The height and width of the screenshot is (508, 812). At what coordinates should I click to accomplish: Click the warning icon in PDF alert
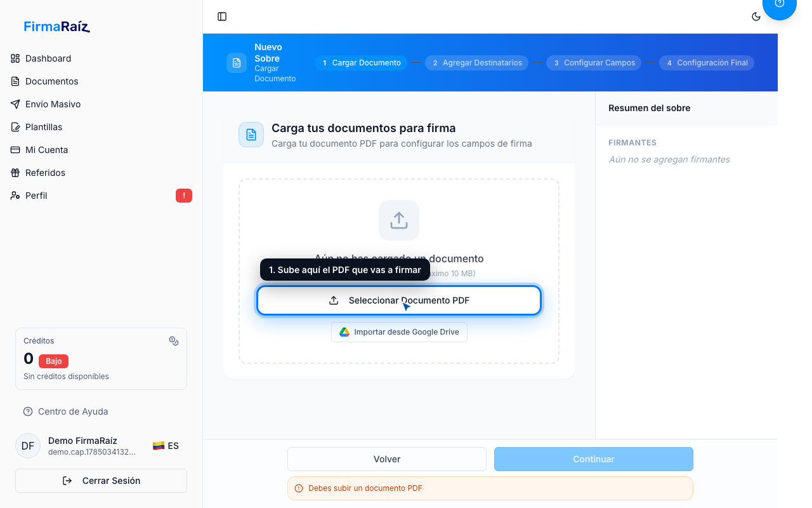coord(299,488)
